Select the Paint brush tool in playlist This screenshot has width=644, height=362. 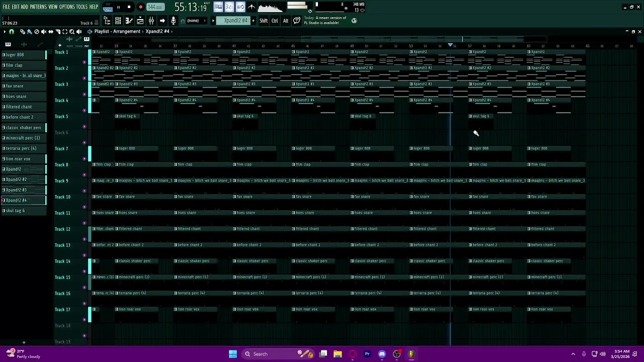coord(30,32)
